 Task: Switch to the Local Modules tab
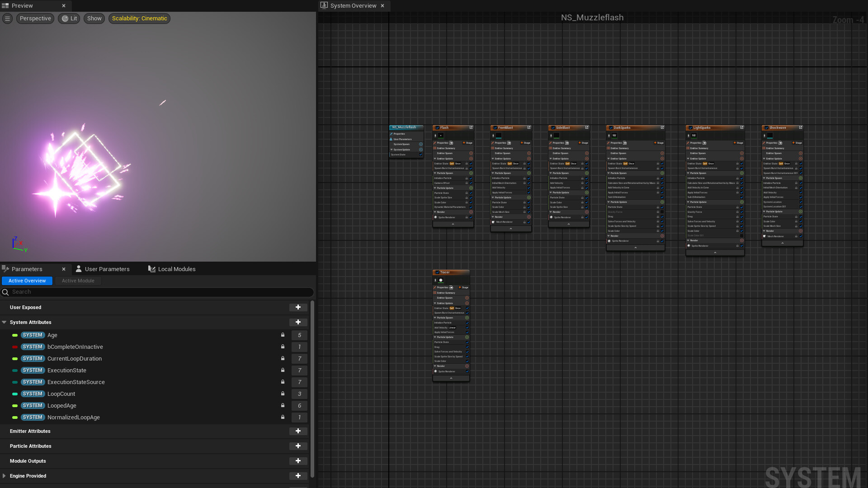pyautogui.click(x=176, y=269)
